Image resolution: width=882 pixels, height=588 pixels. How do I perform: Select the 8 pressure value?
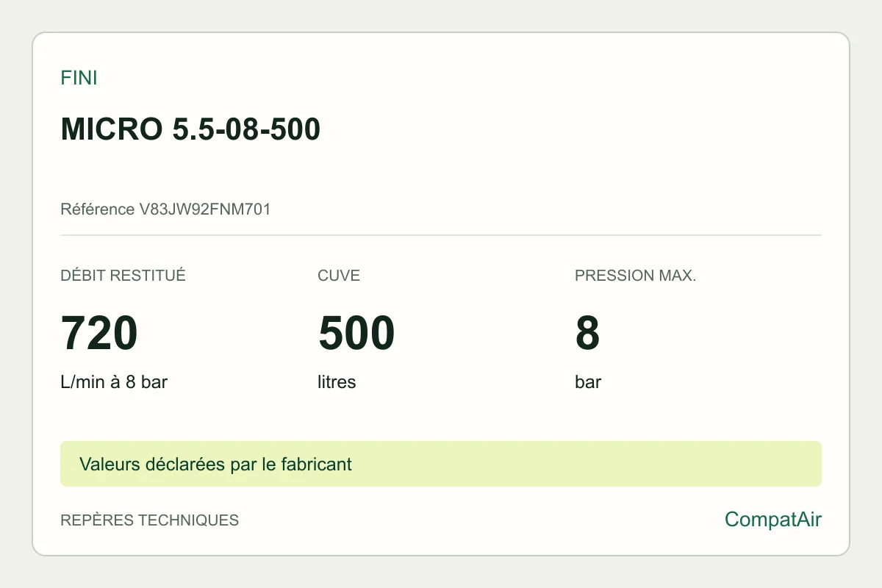coord(588,333)
